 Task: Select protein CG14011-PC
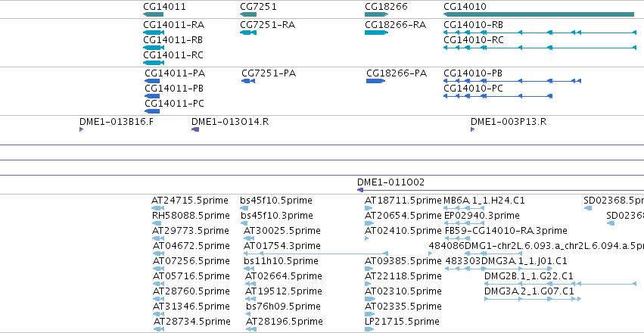(152, 111)
